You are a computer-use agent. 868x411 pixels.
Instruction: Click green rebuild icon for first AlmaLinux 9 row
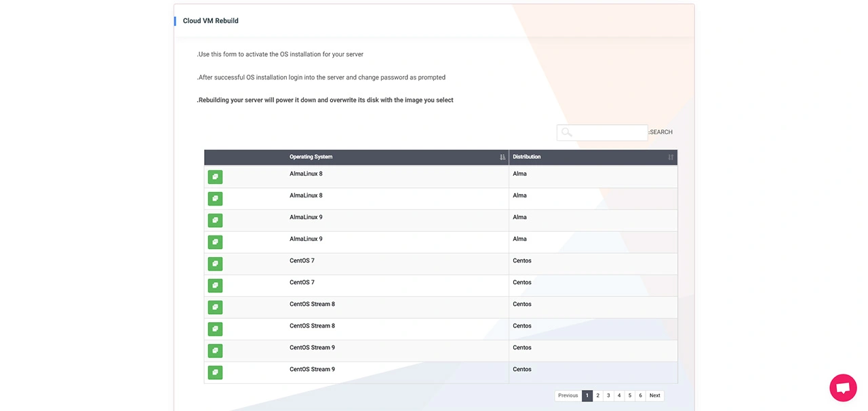point(215,220)
